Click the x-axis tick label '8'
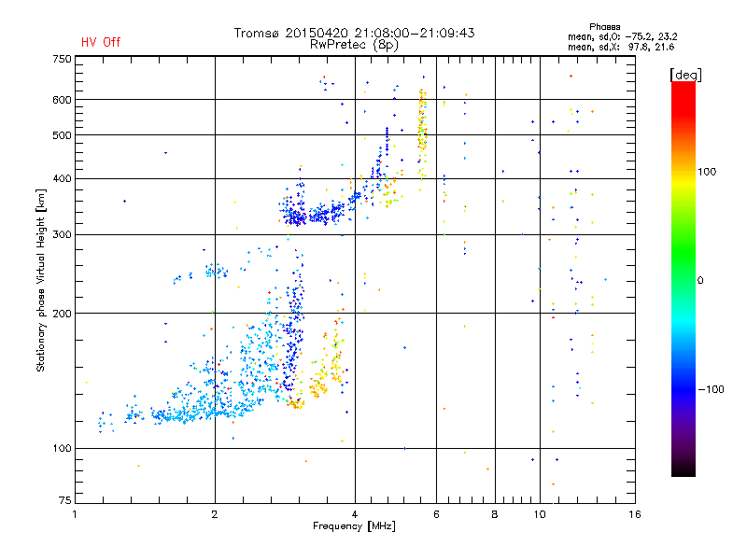 pyautogui.click(x=495, y=514)
